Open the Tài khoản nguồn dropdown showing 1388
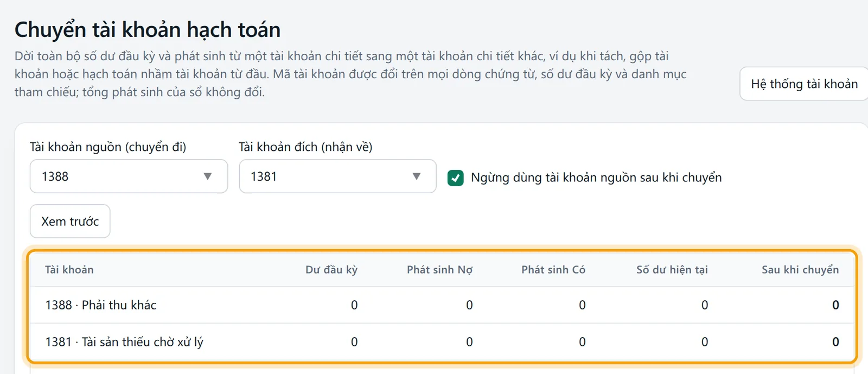868x374 pixels. (x=129, y=176)
